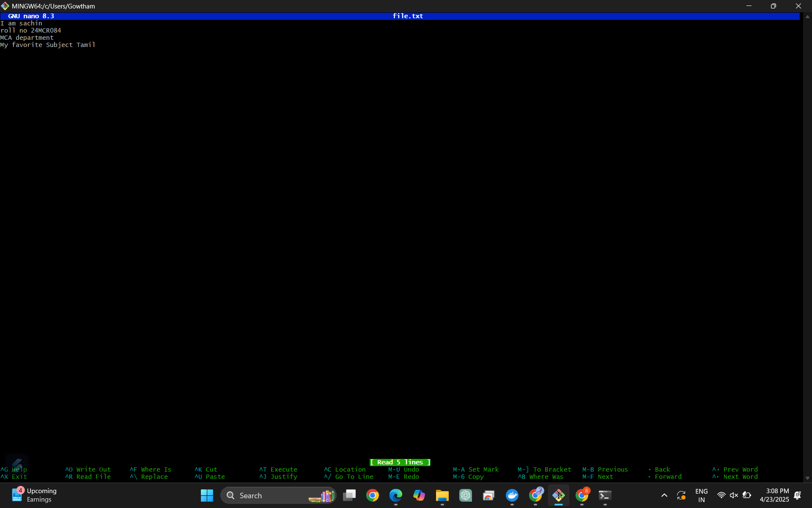812x508 pixels.
Task: Click the Git Bash title bar icon
Action: pos(5,6)
